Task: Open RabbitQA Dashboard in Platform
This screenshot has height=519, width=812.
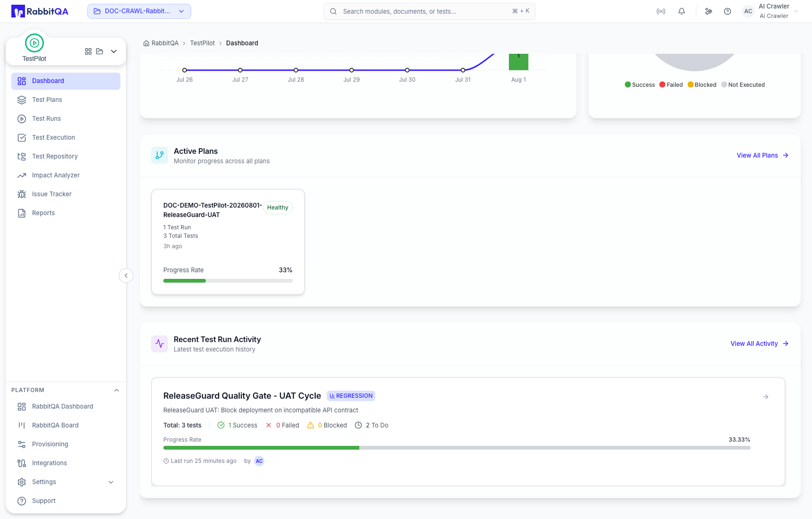Action: [66, 406]
